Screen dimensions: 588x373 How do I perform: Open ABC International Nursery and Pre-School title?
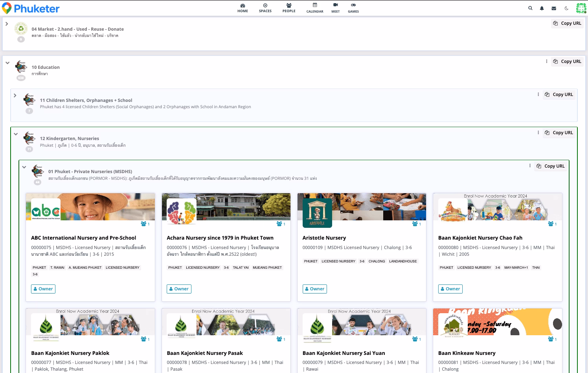coord(83,238)
